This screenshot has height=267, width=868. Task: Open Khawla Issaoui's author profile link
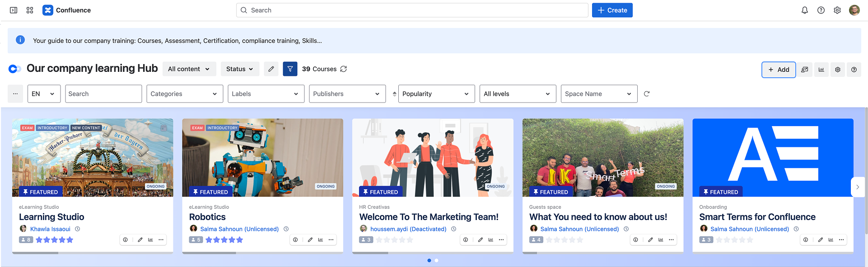tap(50, 229)
